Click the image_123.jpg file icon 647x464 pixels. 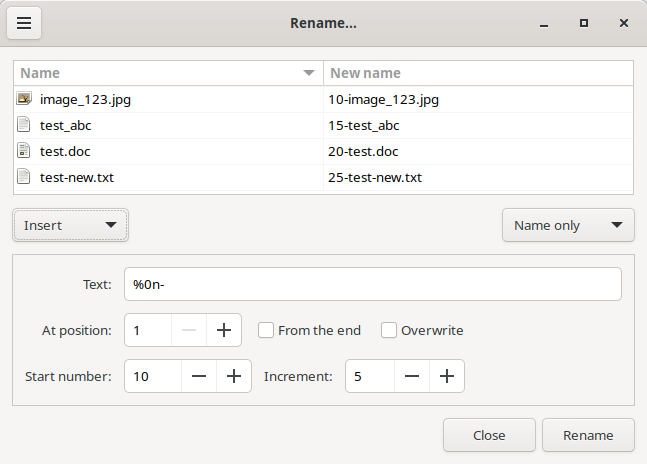tap(24, 99)
